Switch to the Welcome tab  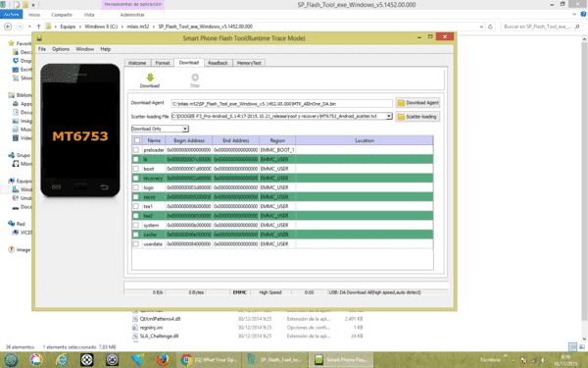[137, 63]
